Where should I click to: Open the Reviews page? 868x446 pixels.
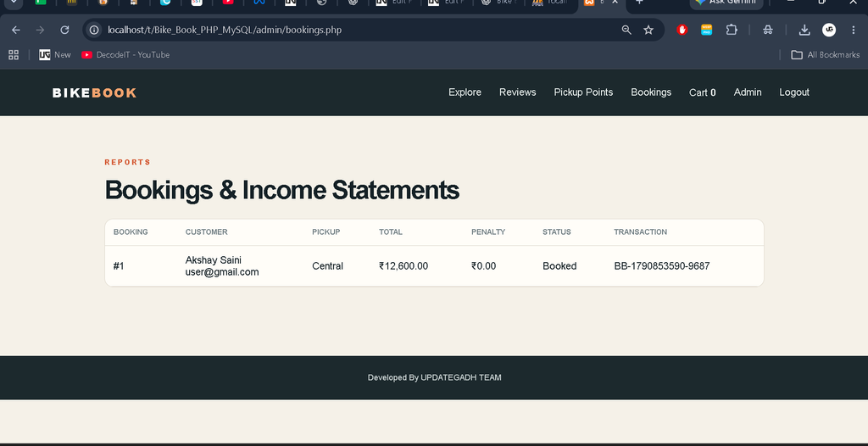point(518,92)
